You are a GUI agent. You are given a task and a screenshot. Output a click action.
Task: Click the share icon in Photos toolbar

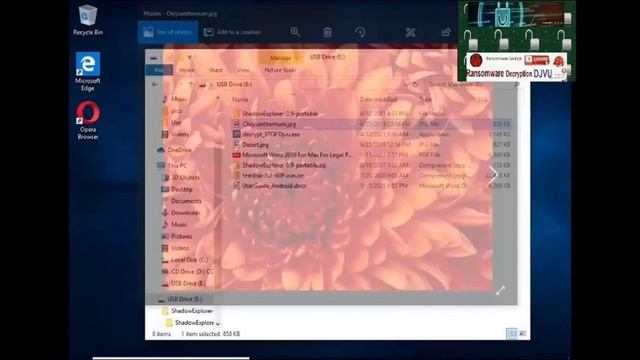point(446,32)
